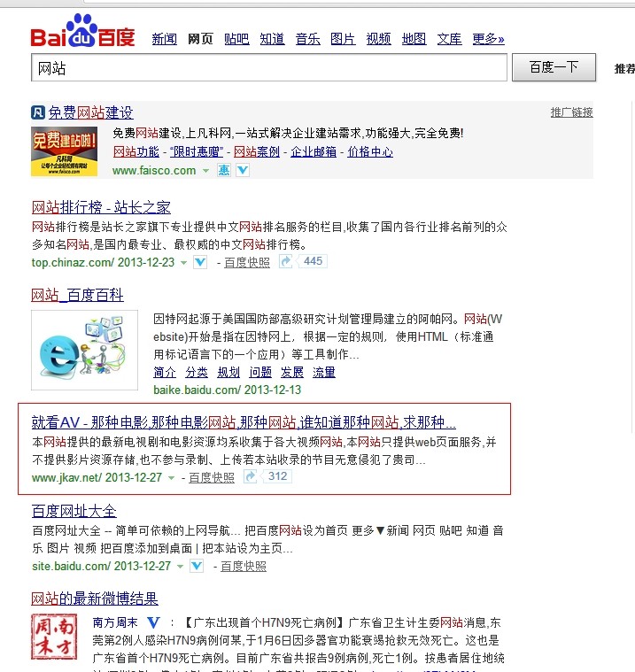Open the 网站排行榜 - 站长之家 result
Screen dimensions: 635x672
pyautogui.click(x=101, y=207)
